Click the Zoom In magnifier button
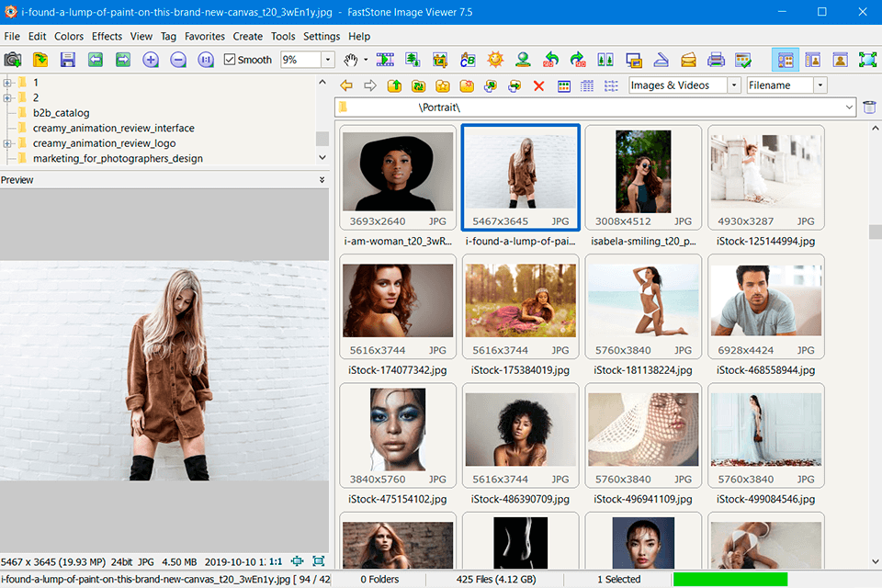 point(151,60)
